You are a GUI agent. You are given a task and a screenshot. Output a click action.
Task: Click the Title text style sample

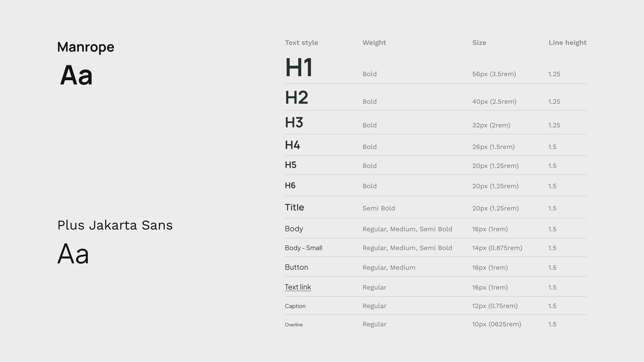pos(294,207)
